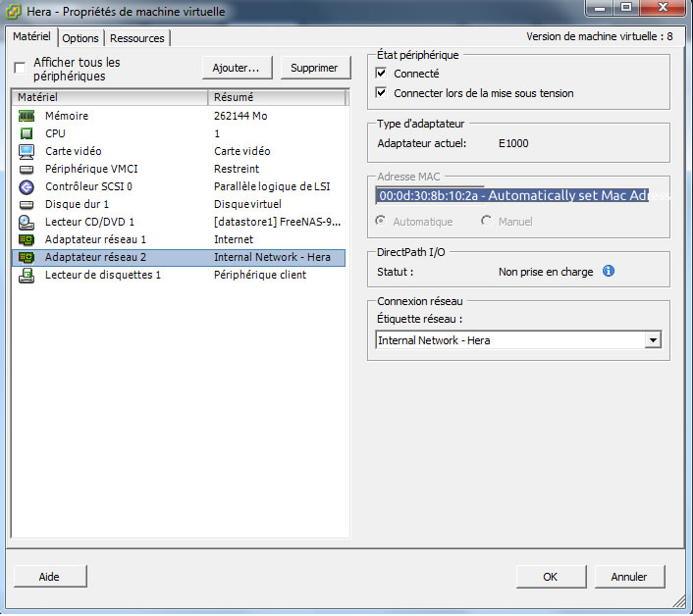Uncheck the Connecté checkbox
Screen dimensions: 693x616
point(381,73)
